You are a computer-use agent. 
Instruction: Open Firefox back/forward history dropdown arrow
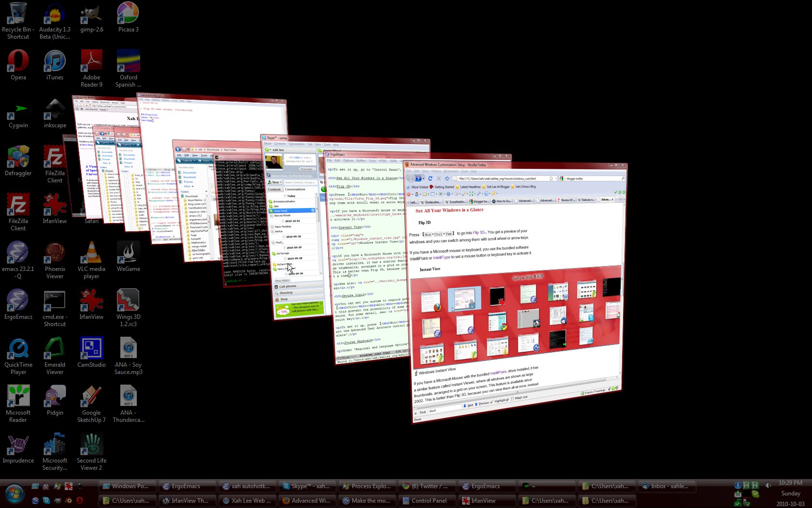[x=424, y=179]
